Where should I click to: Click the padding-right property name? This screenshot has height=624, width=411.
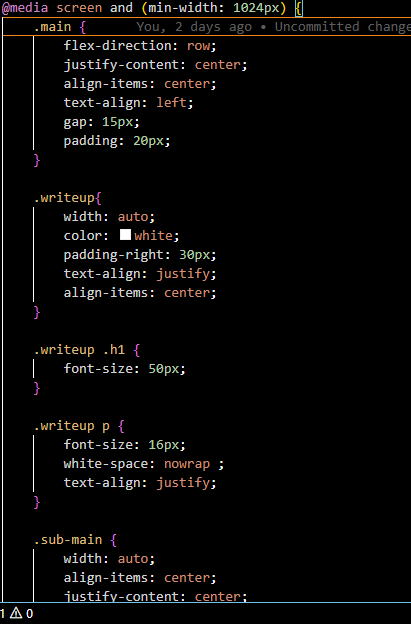(114, 255)
